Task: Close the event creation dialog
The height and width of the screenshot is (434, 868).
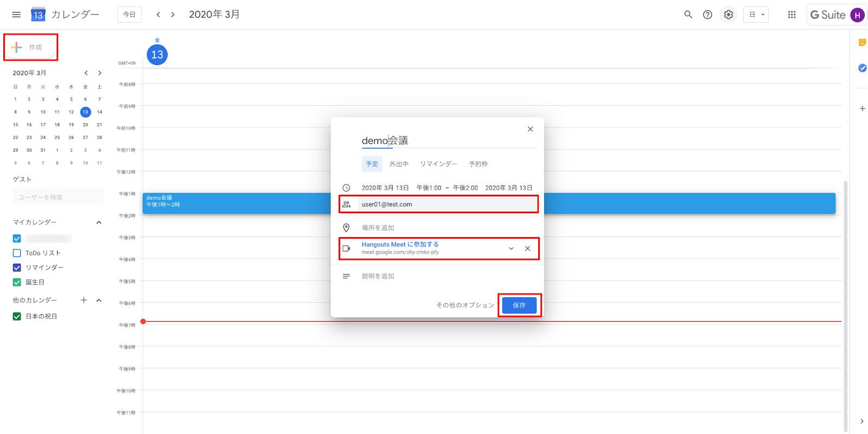Action: click(x=530, y=129)
